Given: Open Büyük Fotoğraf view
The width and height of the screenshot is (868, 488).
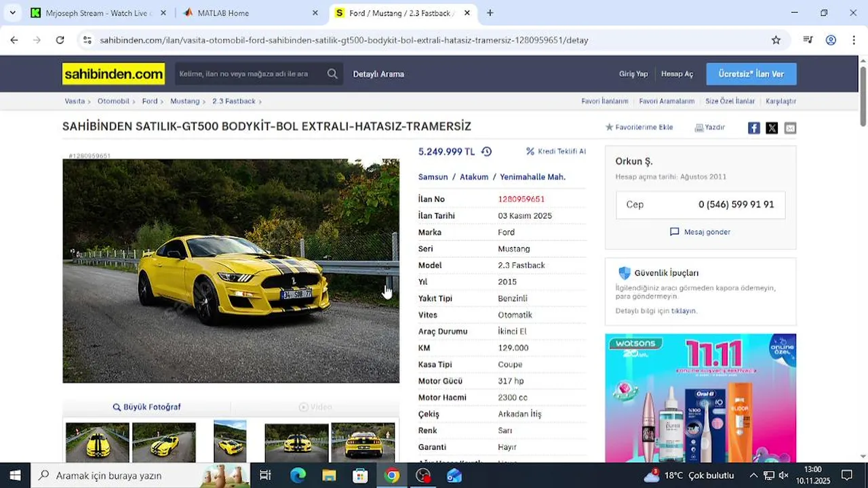Looking at the screenshot, I should click(147, 407).
